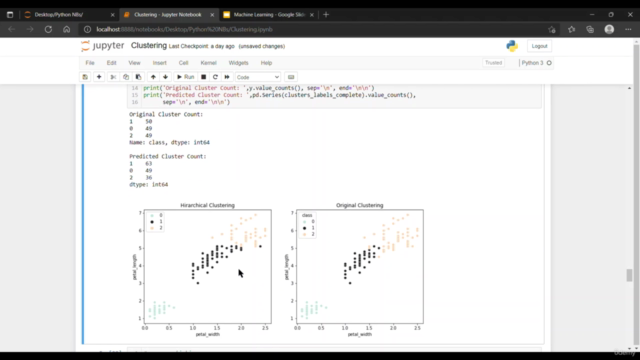Screen dimensions: 640x360
Task: Click the Trusted notebook indicator
Action: click(493, 63)
